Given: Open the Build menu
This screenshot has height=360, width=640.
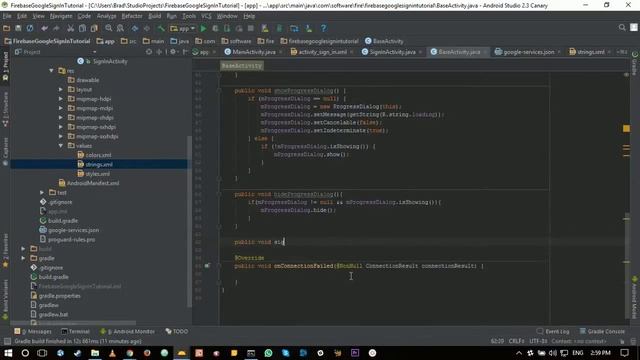Looking at the screenshot, I should [154, 16].
